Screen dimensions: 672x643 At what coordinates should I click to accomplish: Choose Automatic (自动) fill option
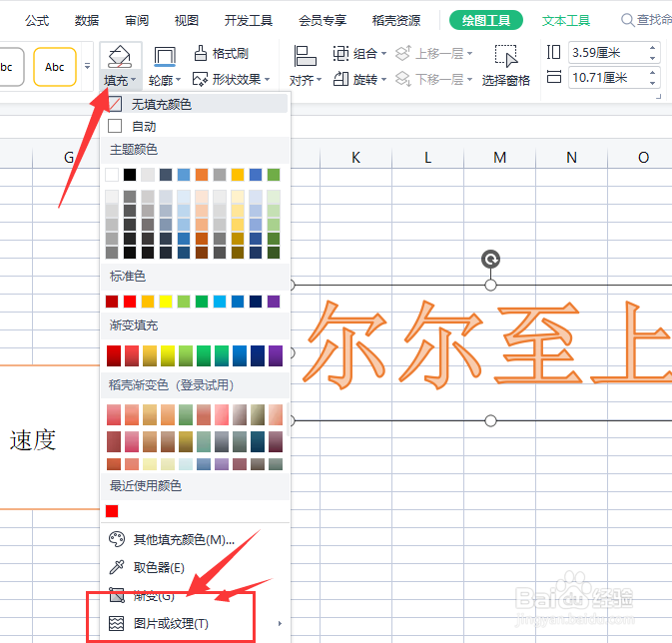coord(195,126)
